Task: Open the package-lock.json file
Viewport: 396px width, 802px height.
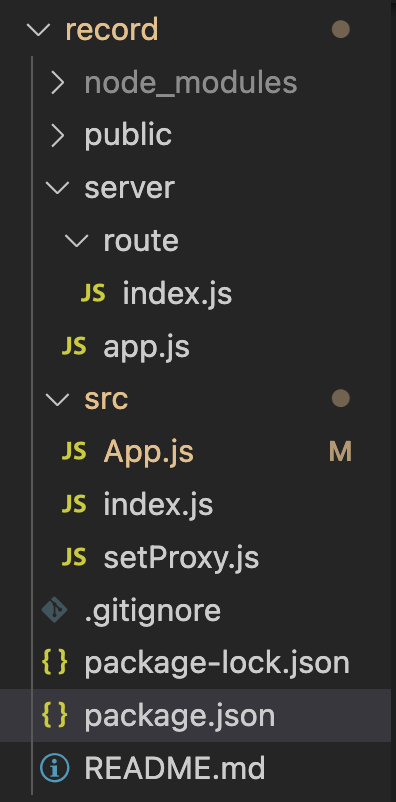Action: point(217,662)
